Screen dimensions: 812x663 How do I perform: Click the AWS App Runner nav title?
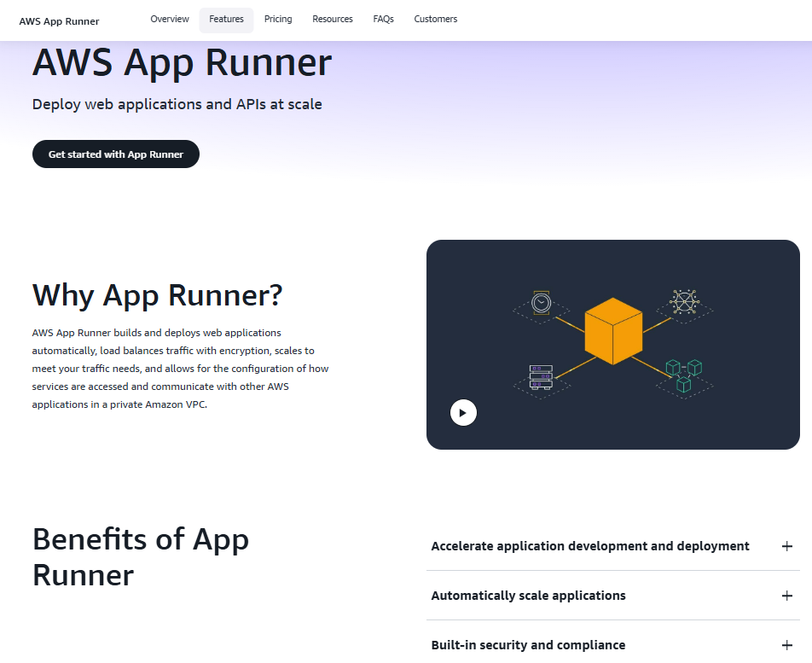point(59,21)
